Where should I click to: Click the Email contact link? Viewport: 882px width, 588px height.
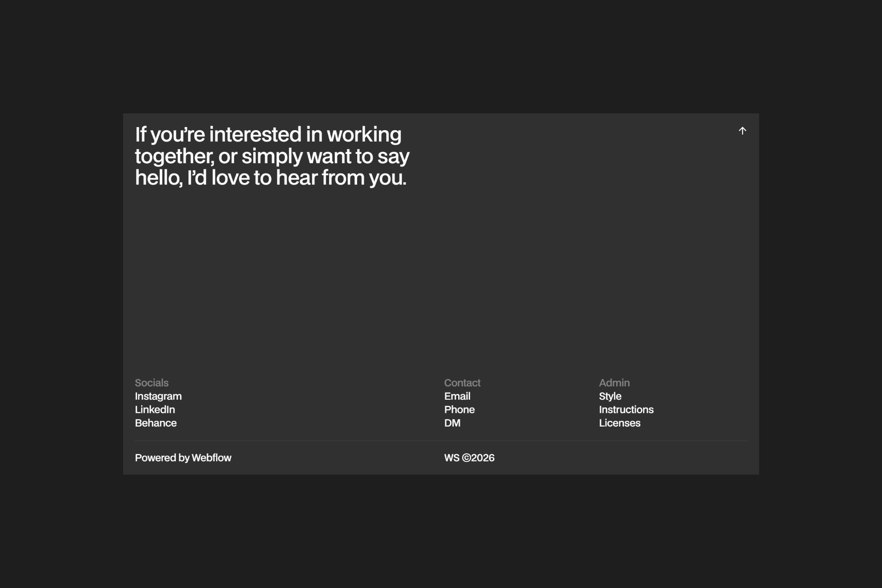[x=457, y=396]
